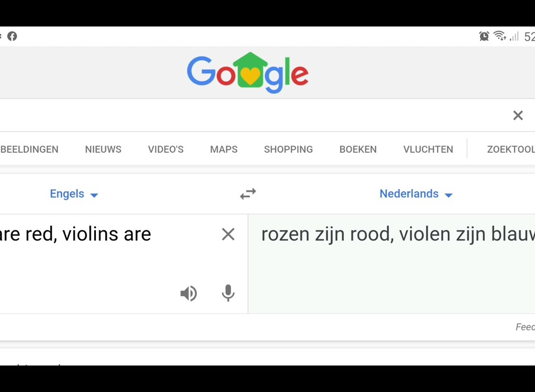This screenshot has height=392, width=535.
Task: Switch to the Video's tab
Action: 166,149
